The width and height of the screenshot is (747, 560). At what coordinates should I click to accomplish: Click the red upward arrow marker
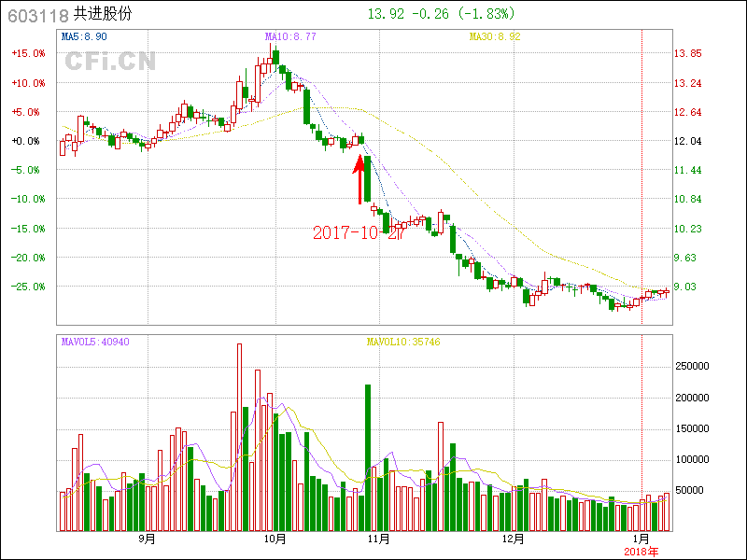click(359, 179)
